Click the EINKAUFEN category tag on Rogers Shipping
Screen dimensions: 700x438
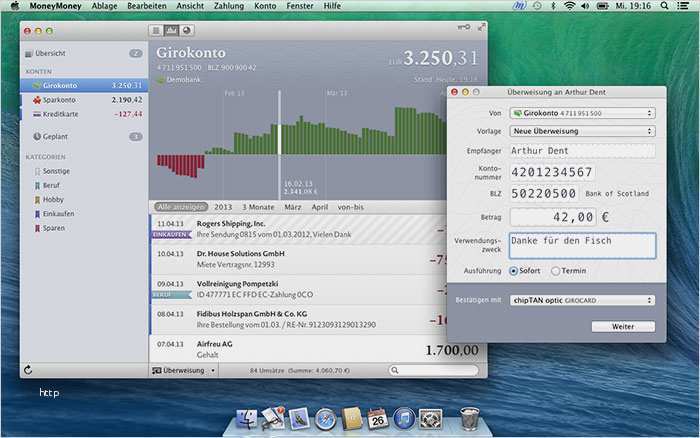tap(171, 234)
